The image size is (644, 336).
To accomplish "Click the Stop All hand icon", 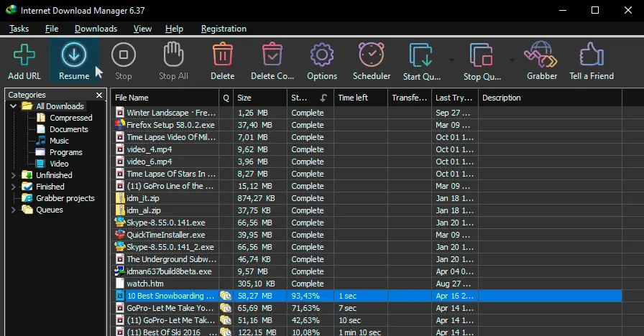I will coord(173,54).
